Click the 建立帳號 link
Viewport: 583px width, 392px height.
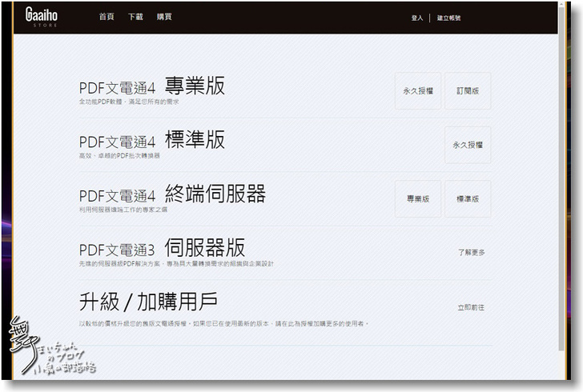click(448, 18)
